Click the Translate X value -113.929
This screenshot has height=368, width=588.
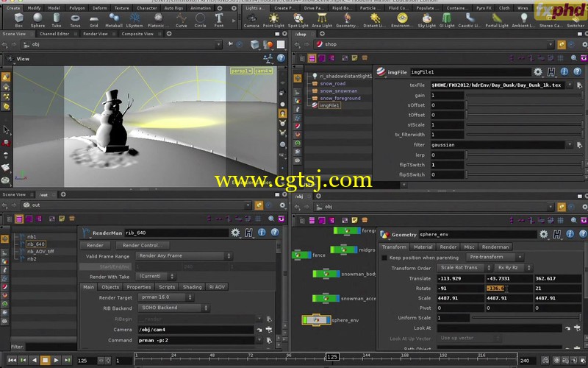[461, 278]
